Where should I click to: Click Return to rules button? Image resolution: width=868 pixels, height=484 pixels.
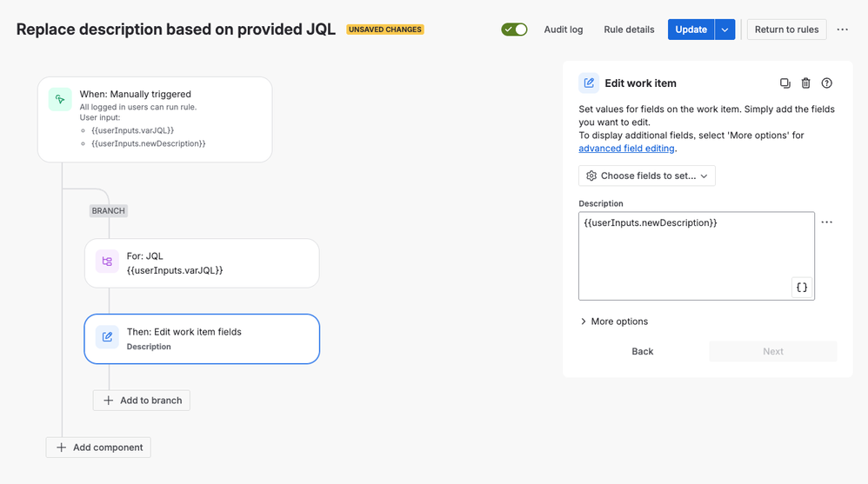pos(786,30)
